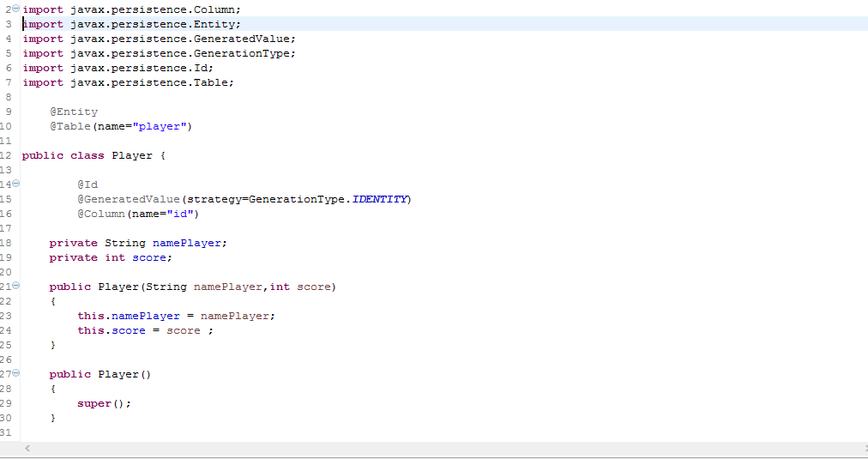Click the @Table annotation on line 10
Screen dimensions: 868x459
70,126
